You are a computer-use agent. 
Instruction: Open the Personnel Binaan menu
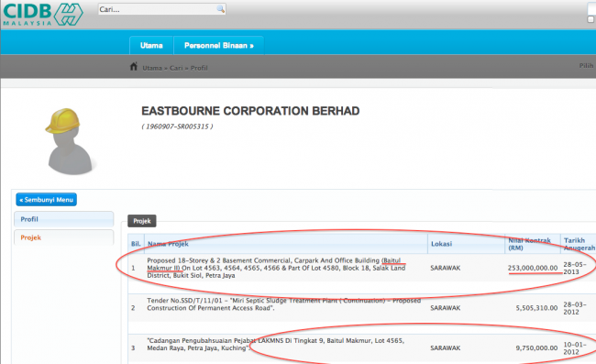tap(218, 46)
